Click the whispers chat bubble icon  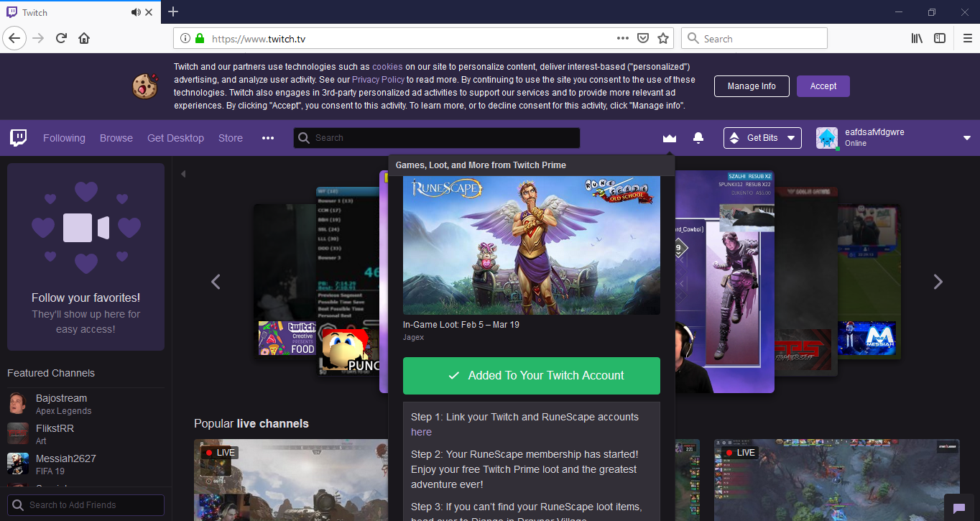click(x=958, y=507)
